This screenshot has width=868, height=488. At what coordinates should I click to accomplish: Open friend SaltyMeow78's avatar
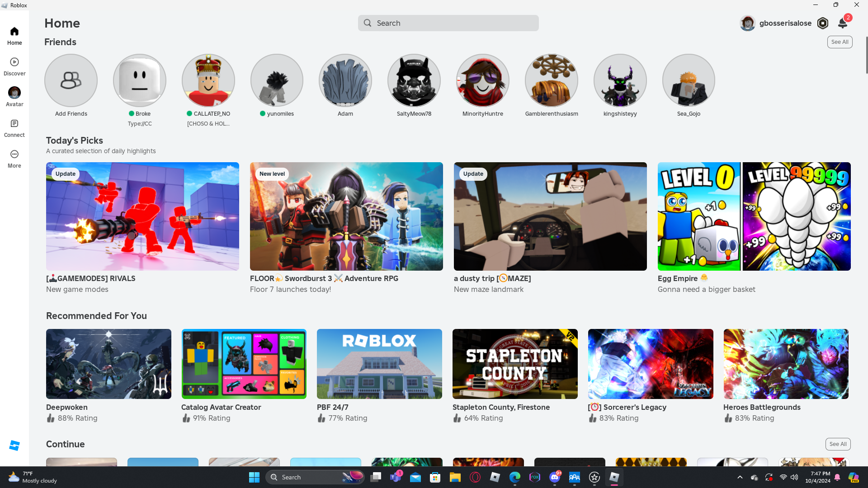[414, 80]
